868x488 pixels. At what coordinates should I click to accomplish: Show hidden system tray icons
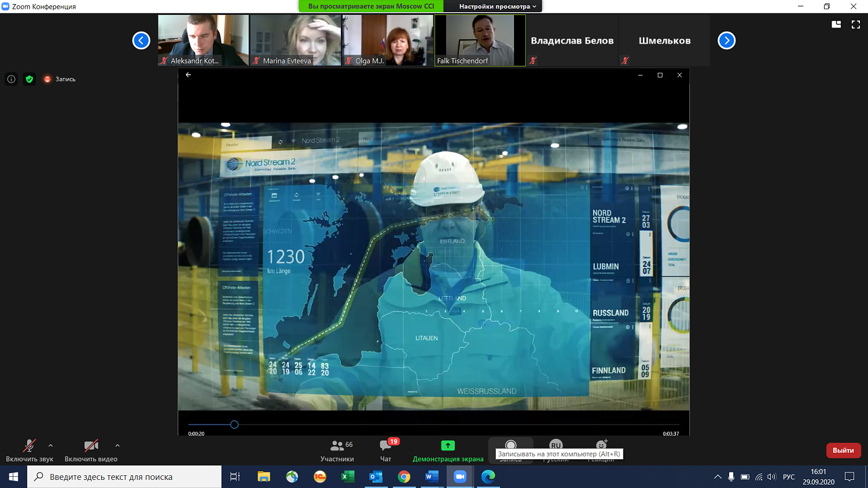718,477
